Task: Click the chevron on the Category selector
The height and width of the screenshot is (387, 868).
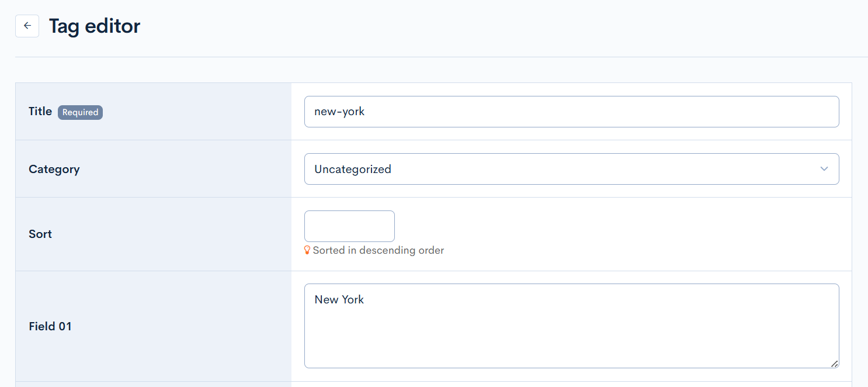Action: 824,169
